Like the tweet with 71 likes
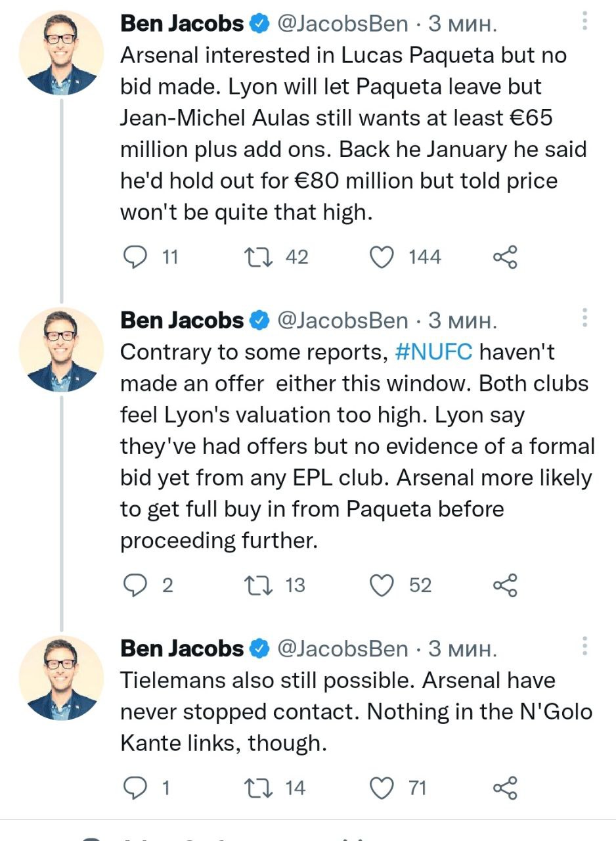 [x=382, y=787]
